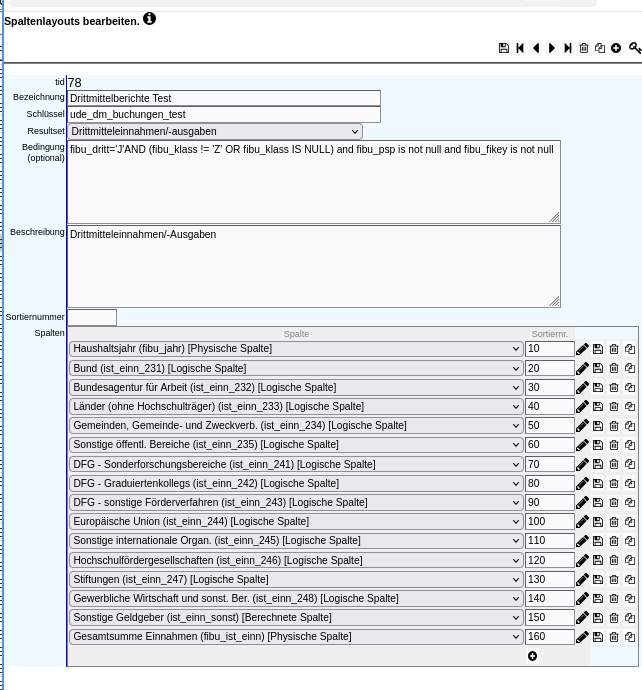Click the info icon beside Spaltenlayouts bearbeiten
The image size is (642, 690).
[x=149, y=19]
